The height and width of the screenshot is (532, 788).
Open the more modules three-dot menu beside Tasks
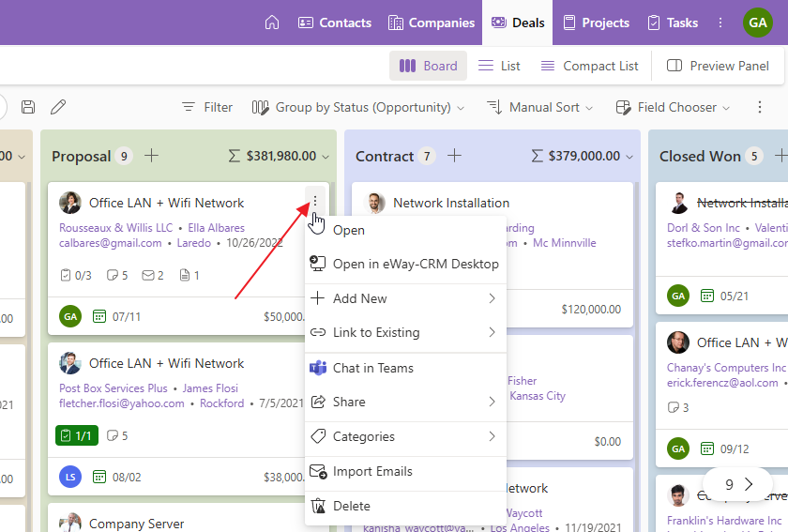(720, 23)
